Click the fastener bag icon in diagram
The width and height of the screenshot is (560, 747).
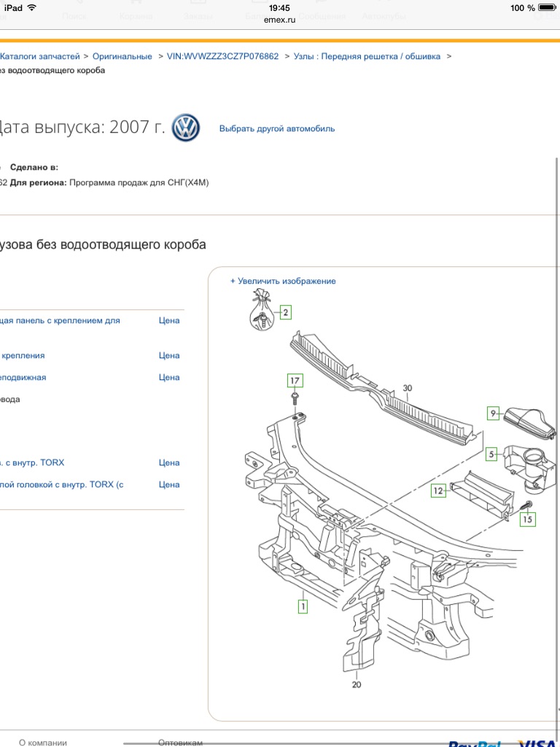click(x=260, y=312)
